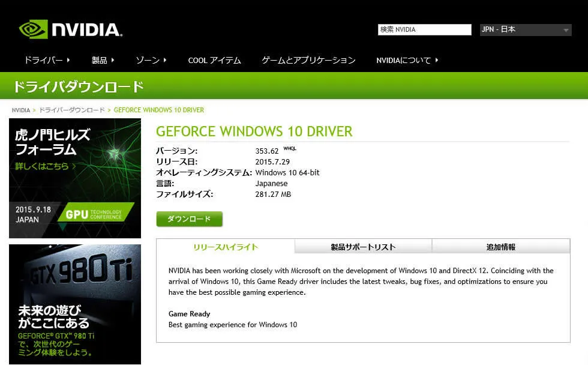
Task: Click the Windows 10 64-bit text
Action: pyautogui.click(x=287, y=172)
